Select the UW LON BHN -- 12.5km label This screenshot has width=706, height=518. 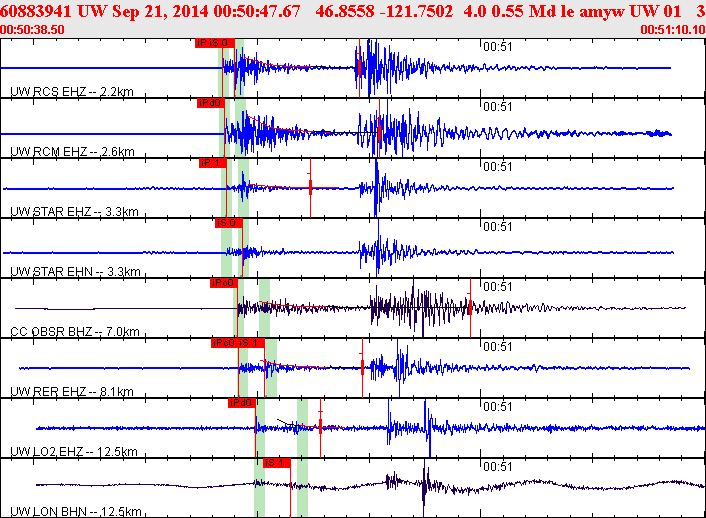click(x=76, y=512)
